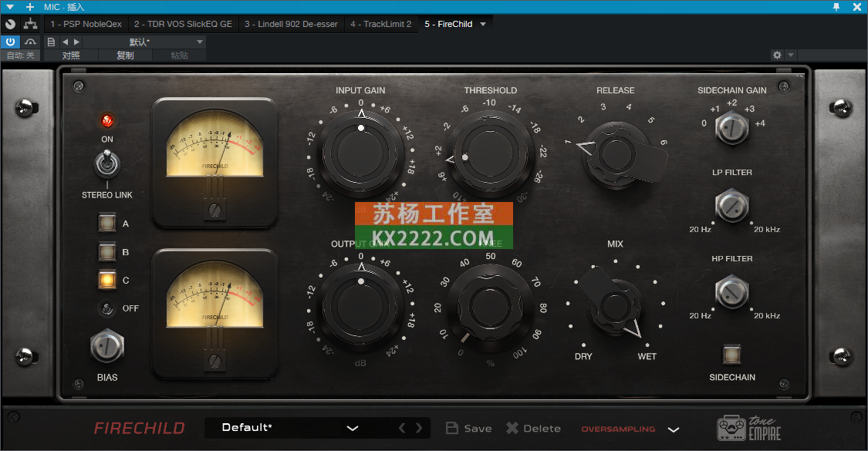Click the Tone Empire logo
The width and height of the screenshot is (868, 451).
(749, 429)
